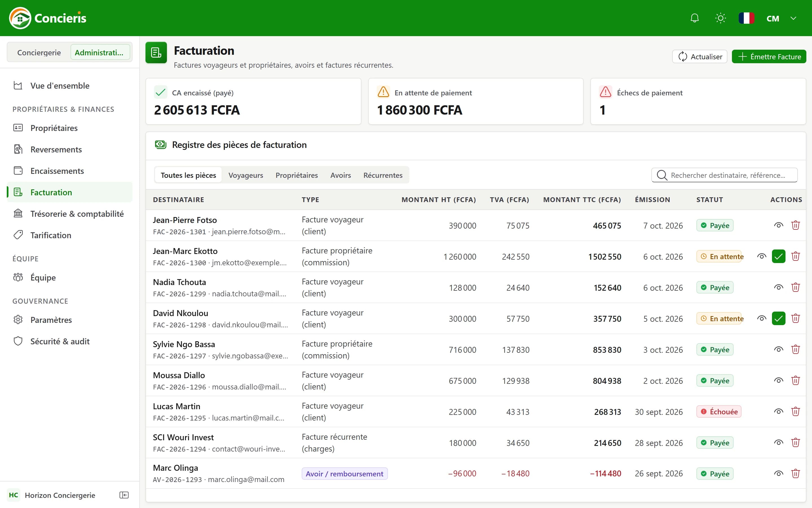The height and width of the screenshot is (508, 812).
Task: Switch to the Voyageurs tab
Action: point(246,175)
